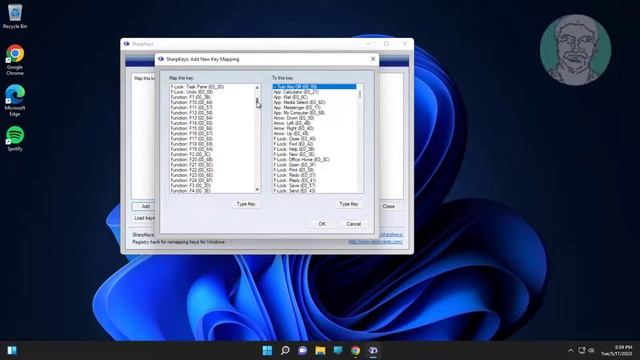Select 'F-Lock: Office Home' in To list
This screenshot has height=360, width=640.
click(301, 160)
